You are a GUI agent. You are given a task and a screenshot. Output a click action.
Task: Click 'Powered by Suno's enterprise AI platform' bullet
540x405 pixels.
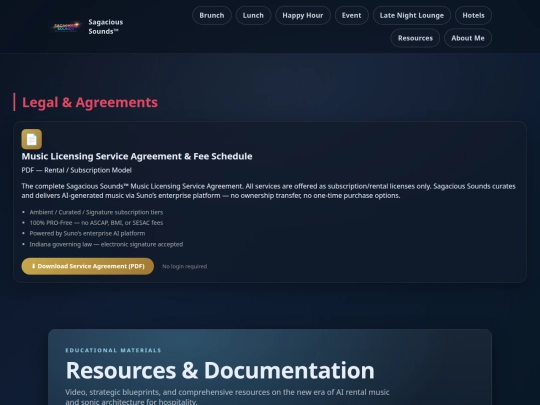87,233
